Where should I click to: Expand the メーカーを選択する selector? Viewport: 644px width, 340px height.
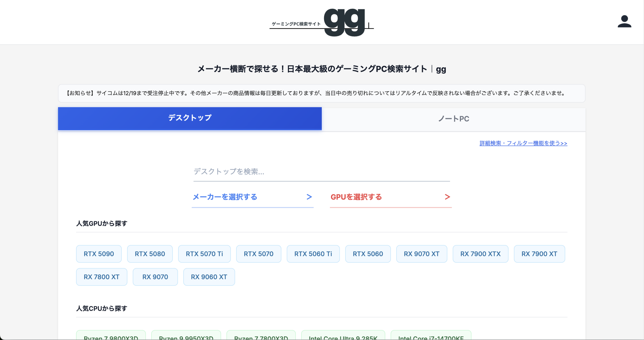point(252,197)
